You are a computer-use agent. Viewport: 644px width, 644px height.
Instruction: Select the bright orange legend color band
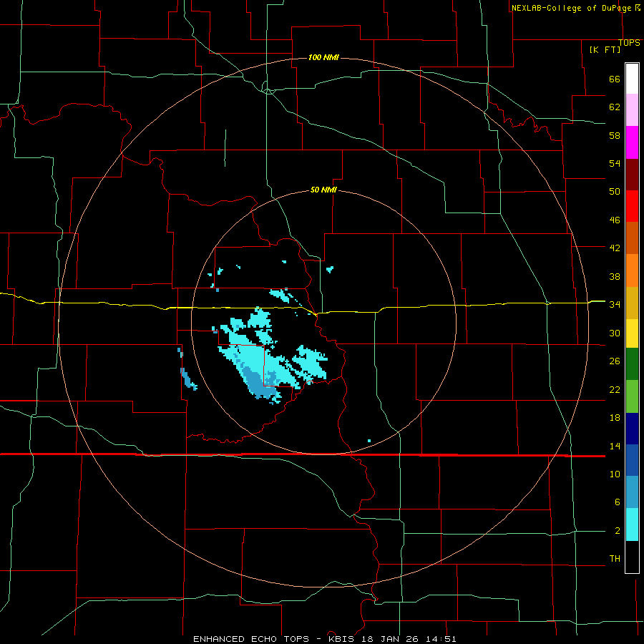(x=632, y=270)
